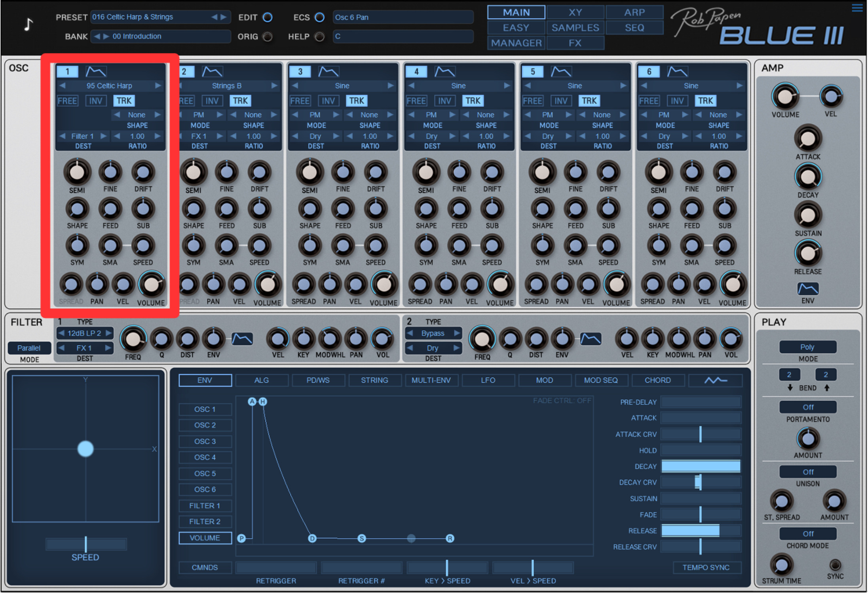Viewport: 868px width, 596px height.
Task: Select the MOD SEQ tab
Action: (x=601, y=380)
